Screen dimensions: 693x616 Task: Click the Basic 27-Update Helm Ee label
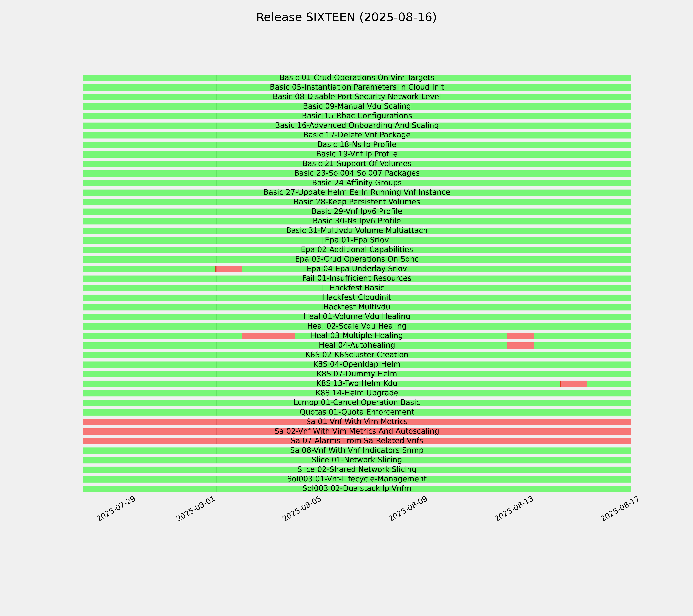tap(357, 192)
